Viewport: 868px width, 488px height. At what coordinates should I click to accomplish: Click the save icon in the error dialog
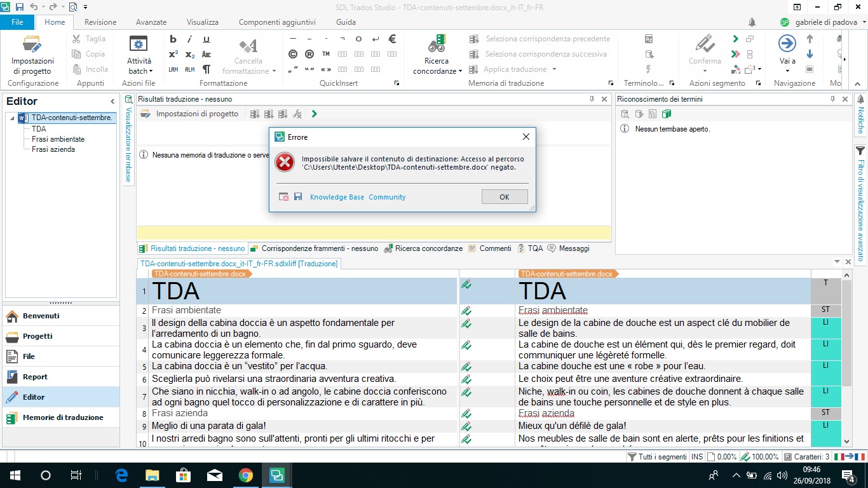point(298,197)
